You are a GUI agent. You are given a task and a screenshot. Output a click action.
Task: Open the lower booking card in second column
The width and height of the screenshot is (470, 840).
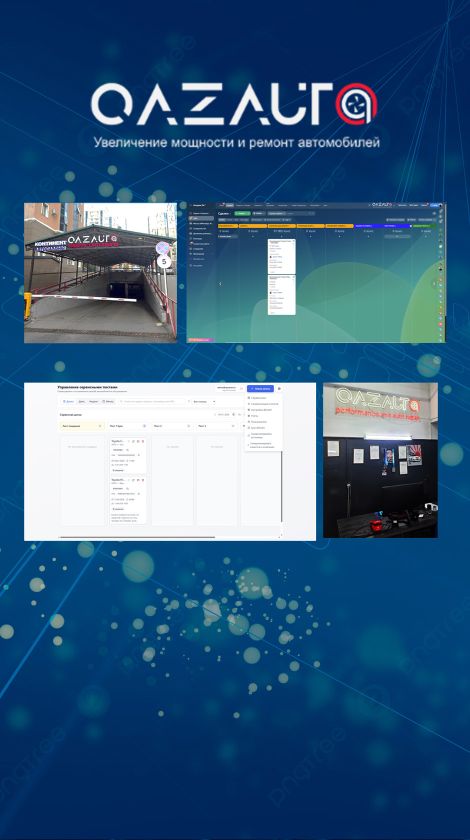coord(128,500)
